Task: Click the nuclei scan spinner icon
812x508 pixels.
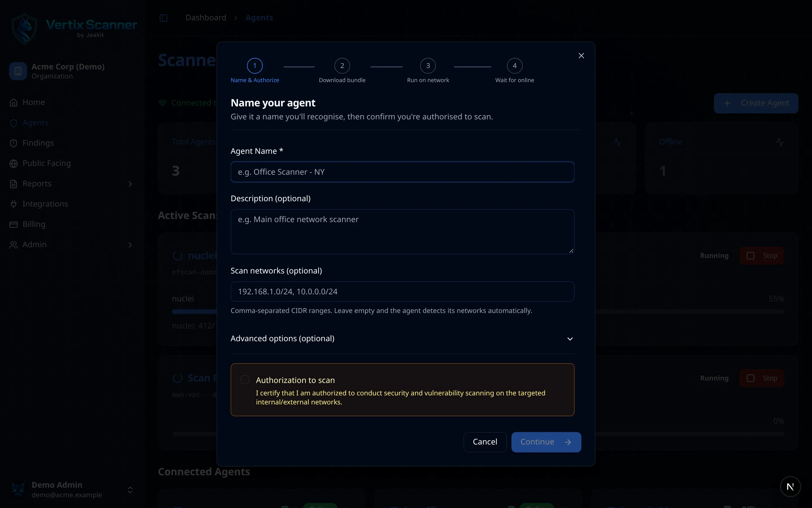Action: (x=178, y=256)
